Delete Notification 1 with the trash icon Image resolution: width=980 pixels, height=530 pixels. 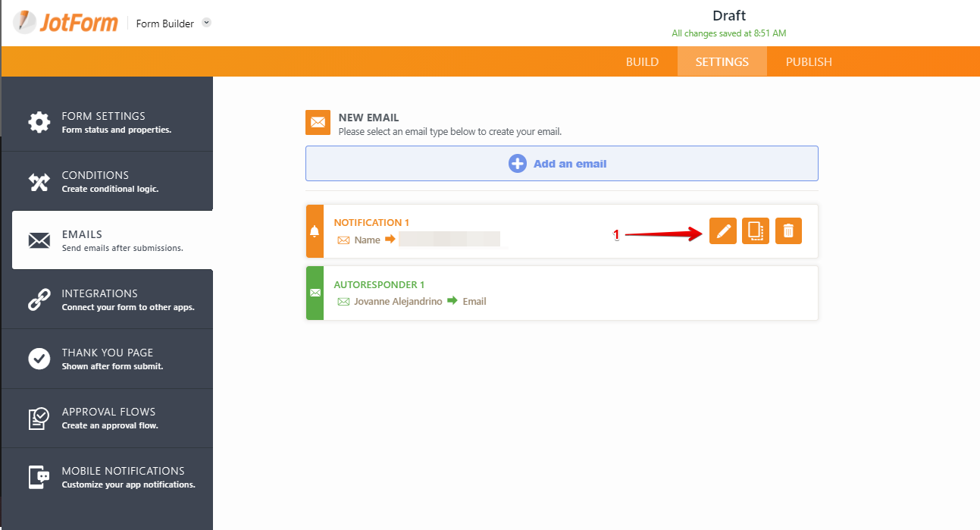click(788, 231)
